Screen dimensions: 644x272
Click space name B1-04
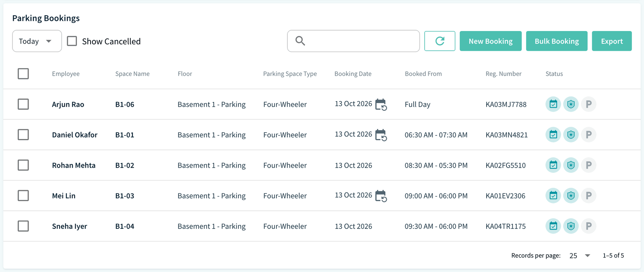125,226
